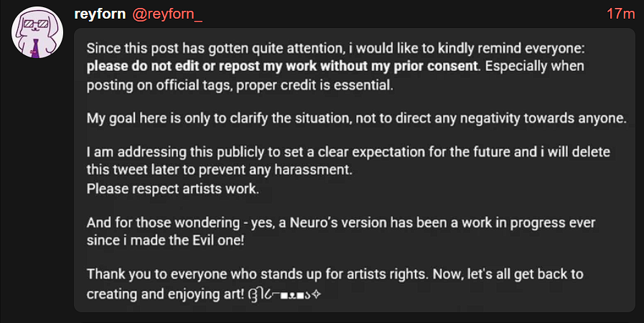Click 'since i made the Evil one!' line
This screenshot has width=644, height=323.
pyautogui.click(x=166, y=240)
